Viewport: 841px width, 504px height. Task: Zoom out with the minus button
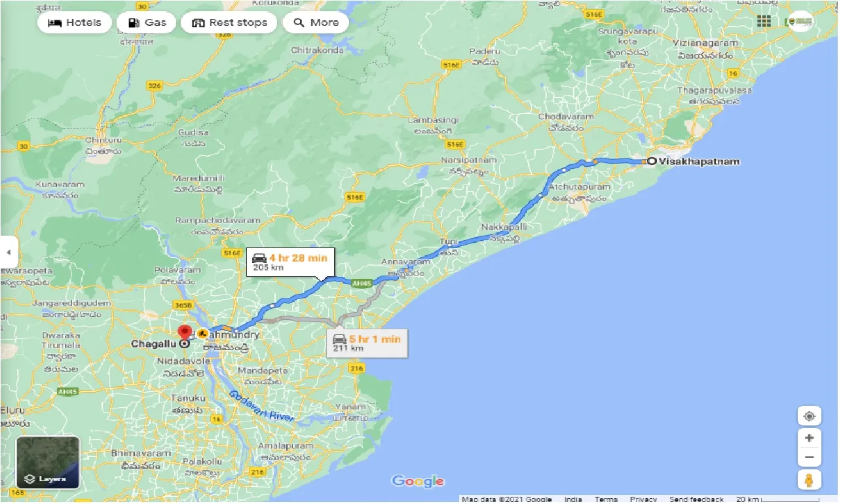click(x=810, y=458)
